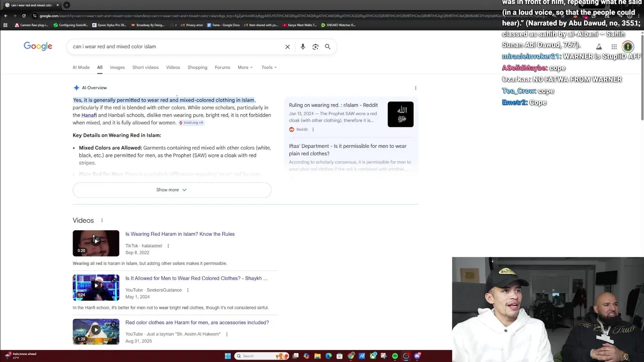Expand the troid.org +4 sources chip
Image resolution: width=644 pixels, height=362 pixels.
click(191, 123)
